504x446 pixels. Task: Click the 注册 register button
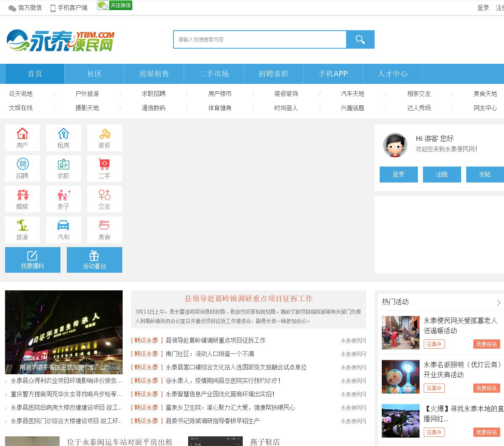pos(442,175)
